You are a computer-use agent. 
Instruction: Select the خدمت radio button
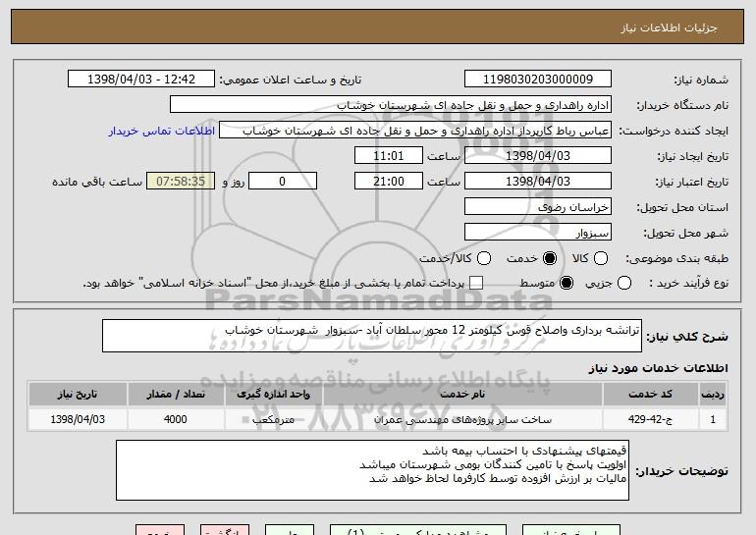(550, 258)
